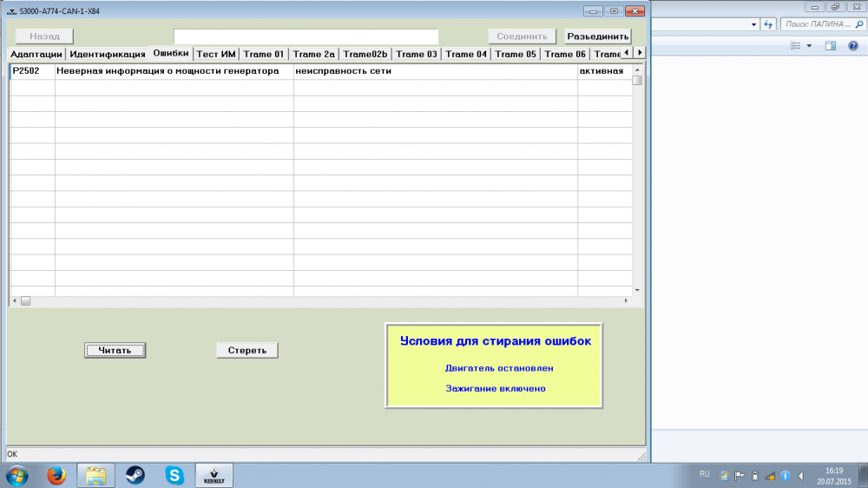Select the 'активная' status cell
Viewport: 868px width, 488px height.
604,71
